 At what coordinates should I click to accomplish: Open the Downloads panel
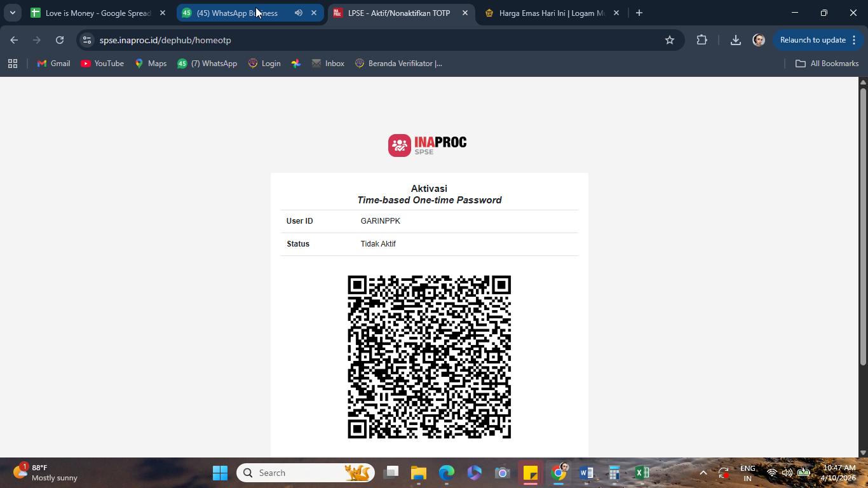[x=735, y=40]
